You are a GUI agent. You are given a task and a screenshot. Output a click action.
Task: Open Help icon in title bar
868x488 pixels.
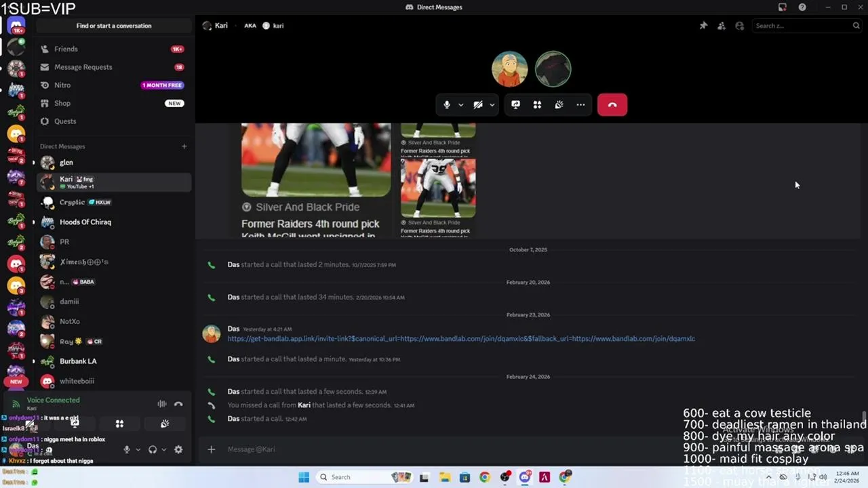tap(802, 7)
